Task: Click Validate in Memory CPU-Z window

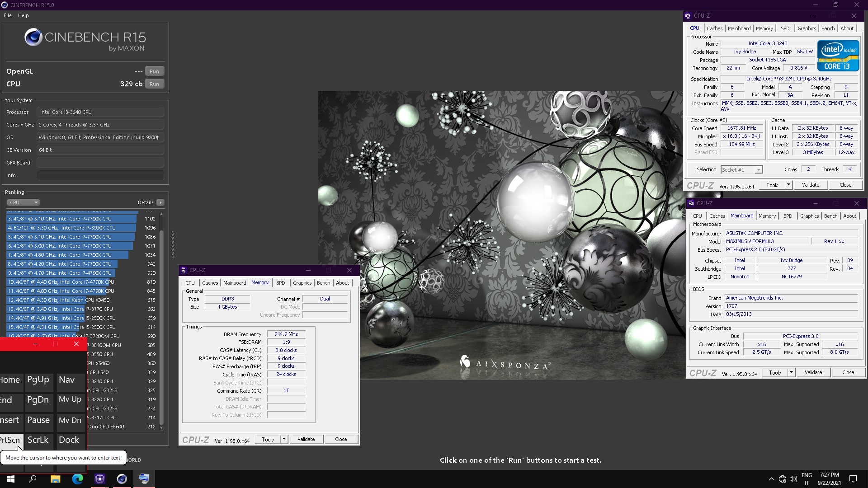Action: [306, 439]
